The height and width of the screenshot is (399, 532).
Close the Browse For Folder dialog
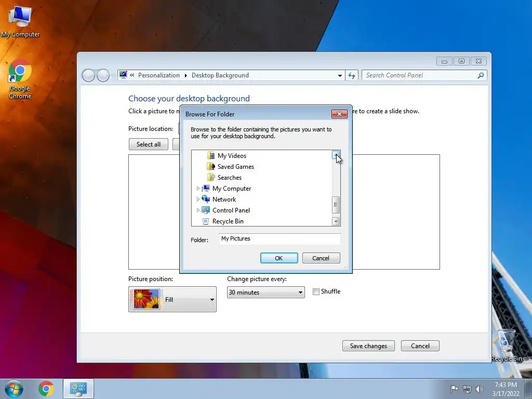(339, 114)
